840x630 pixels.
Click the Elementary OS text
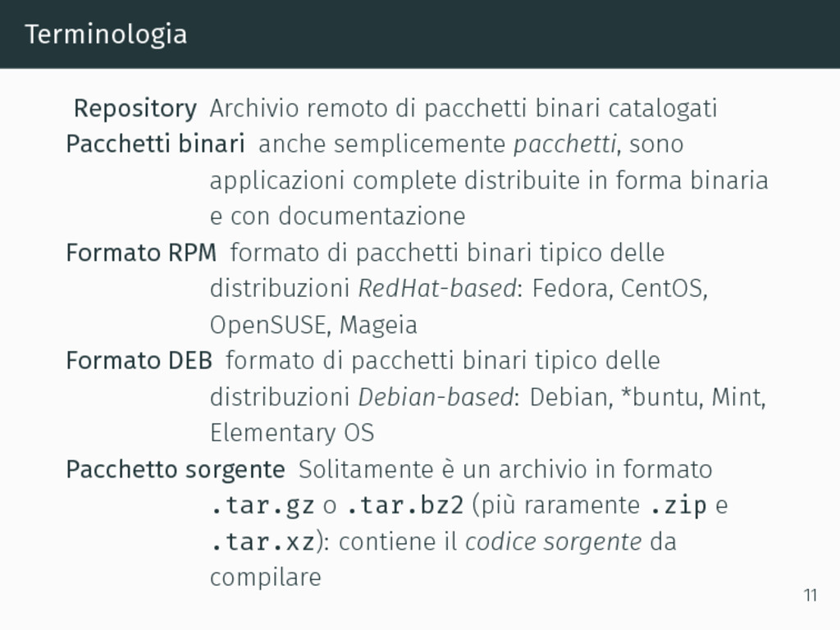click(x=292, y=433)
